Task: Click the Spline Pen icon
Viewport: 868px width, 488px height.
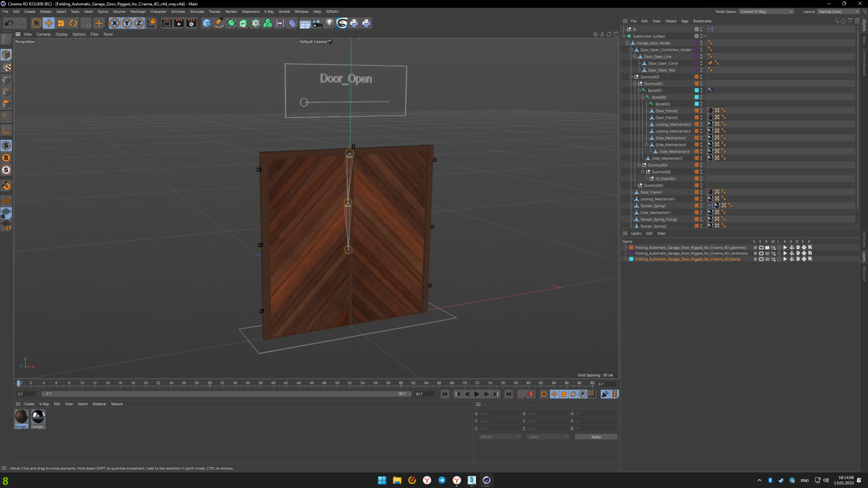Action: [x=219, y=23]
